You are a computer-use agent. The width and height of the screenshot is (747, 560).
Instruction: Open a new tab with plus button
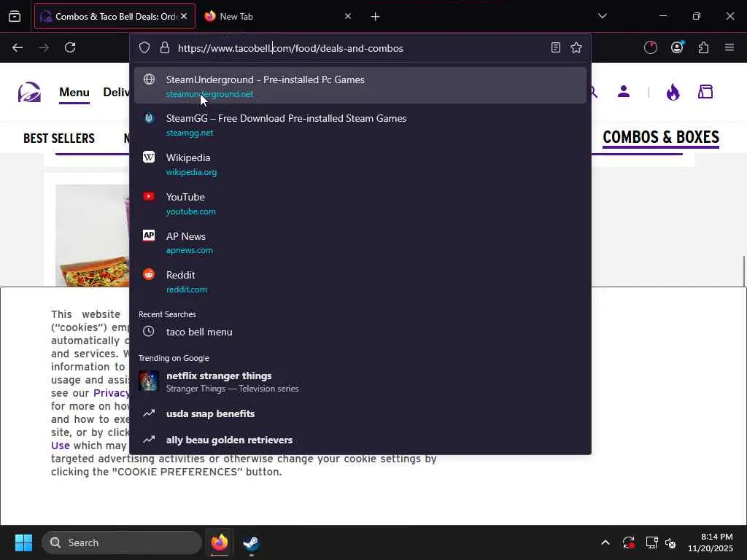376,17
